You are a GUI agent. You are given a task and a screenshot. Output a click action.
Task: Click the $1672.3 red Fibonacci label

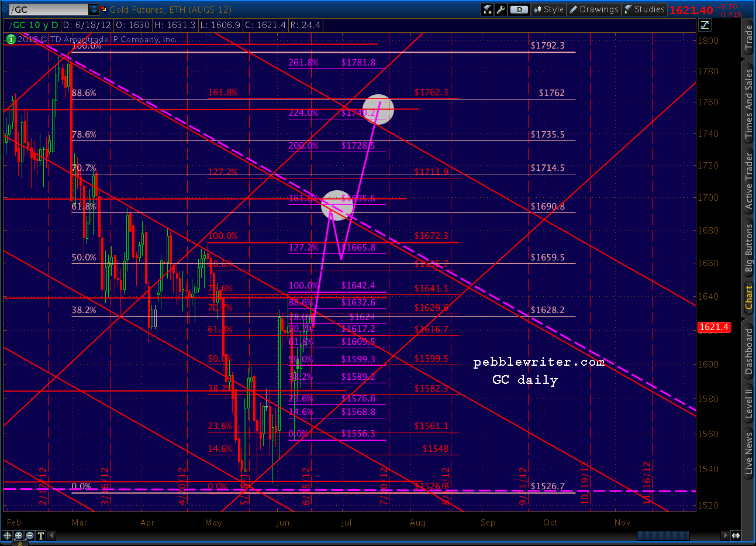click(x=431, y=236)
